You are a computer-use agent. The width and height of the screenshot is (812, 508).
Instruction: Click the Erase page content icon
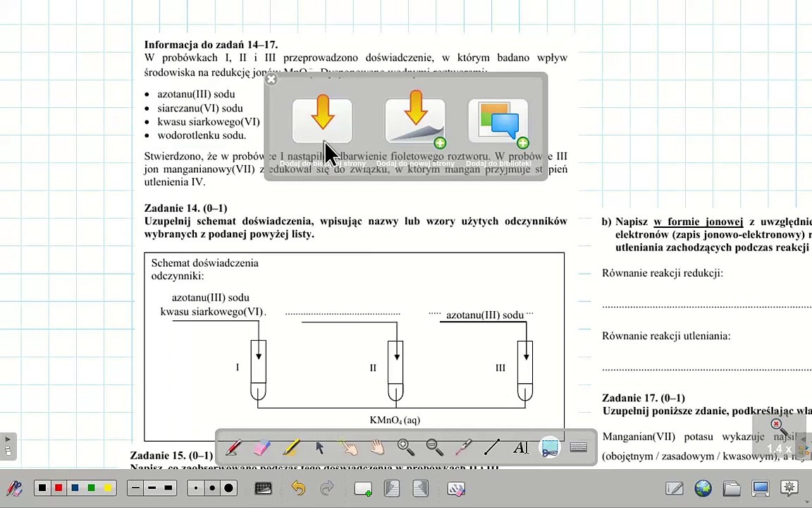tap(456, 488)
